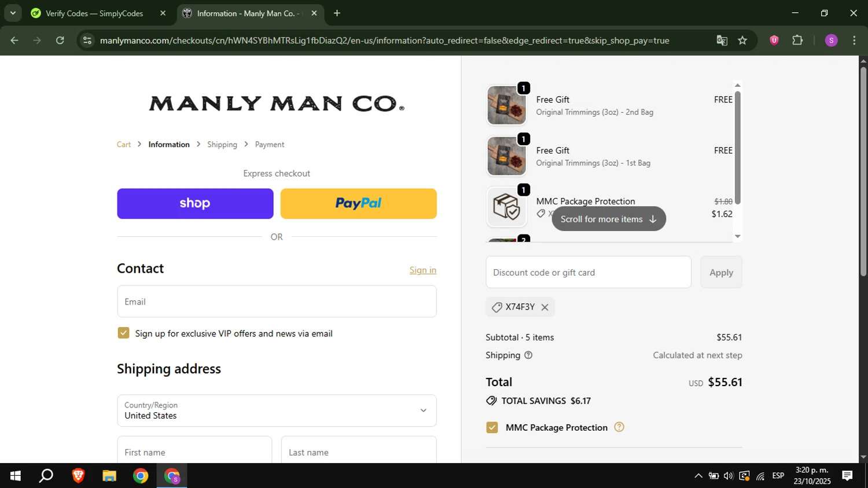868x488 pixels.
Task: Click Scroll for more items button
Action: coord(609,219)
